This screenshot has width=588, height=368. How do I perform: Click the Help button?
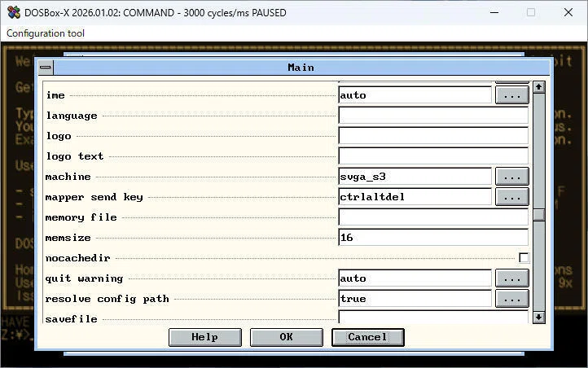[205, 337]
